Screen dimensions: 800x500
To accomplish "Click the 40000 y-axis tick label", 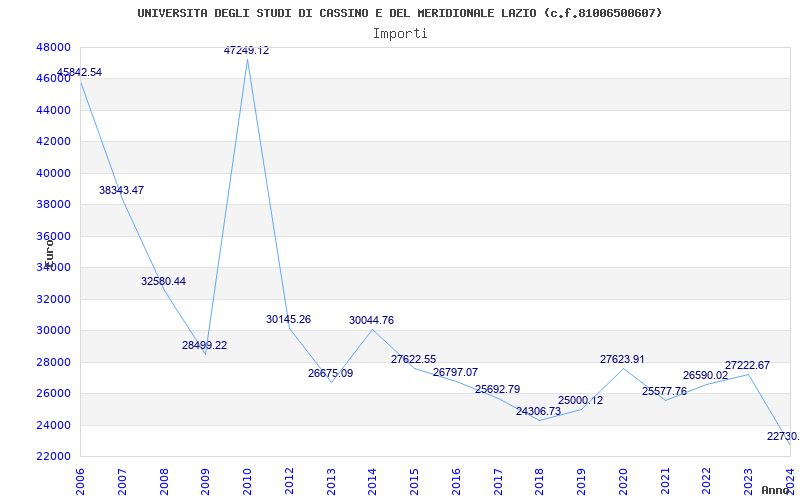I will click(53, 173).
